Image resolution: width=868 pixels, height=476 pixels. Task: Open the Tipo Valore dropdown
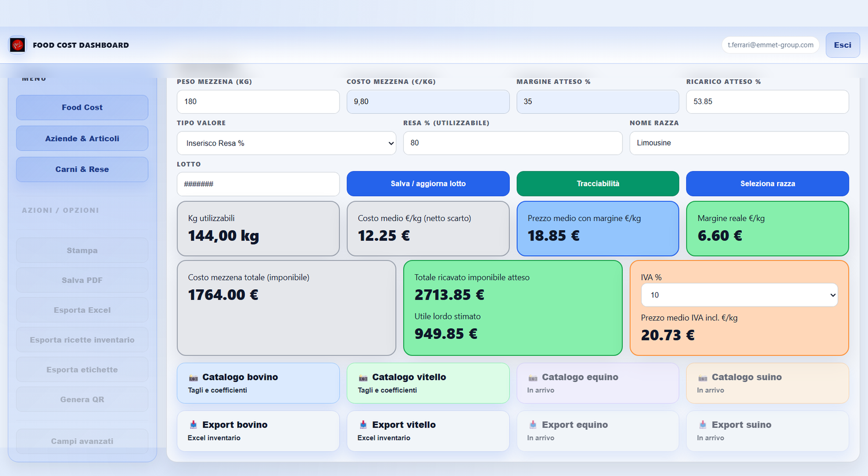point(286,143)
